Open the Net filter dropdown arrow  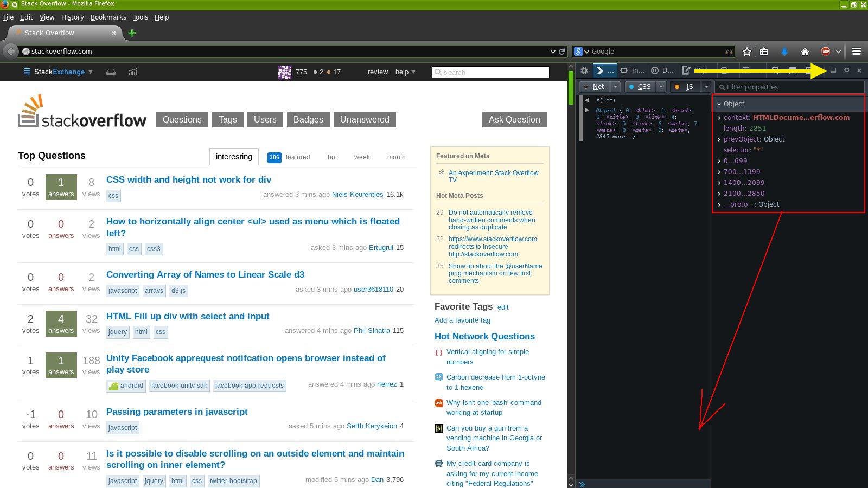[615, 87]
